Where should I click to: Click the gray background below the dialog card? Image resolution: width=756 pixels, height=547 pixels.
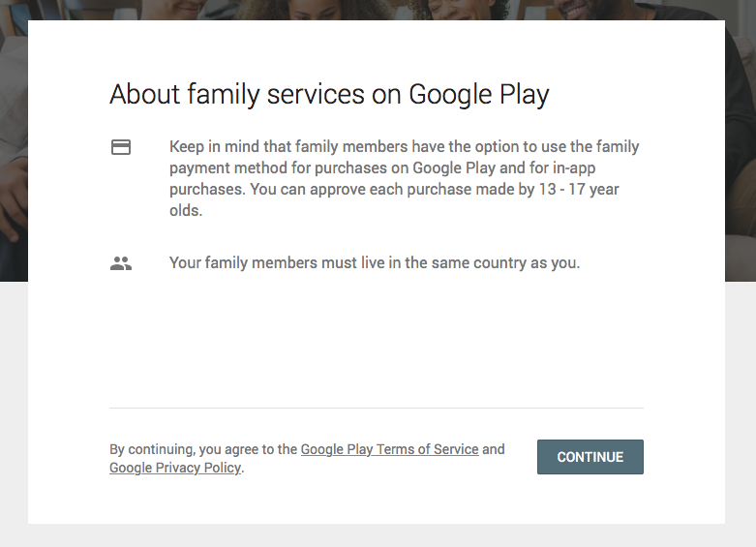378,535
